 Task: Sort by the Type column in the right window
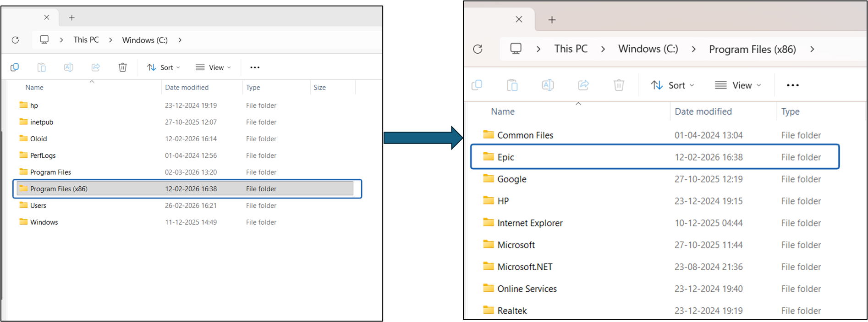[x=790, y=111]
